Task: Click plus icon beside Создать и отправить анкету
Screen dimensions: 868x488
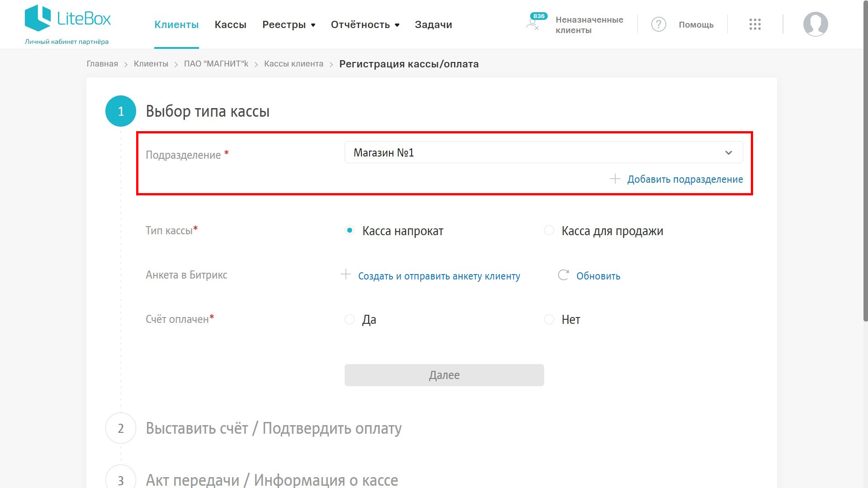Action: pos(346,275)
